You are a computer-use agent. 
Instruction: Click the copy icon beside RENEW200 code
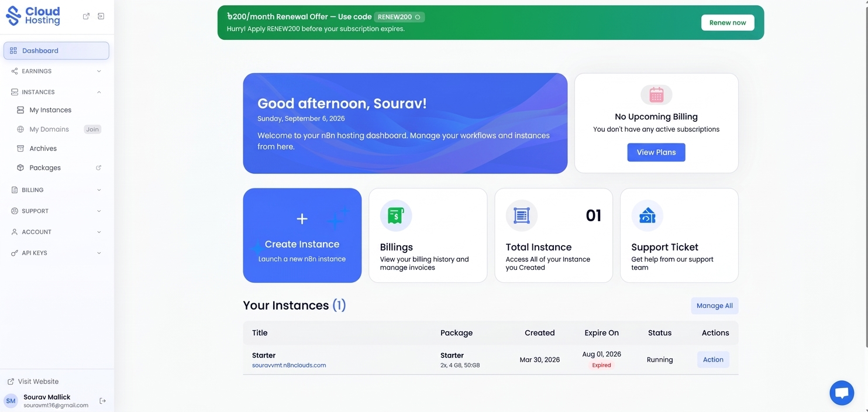(x=417, y=17)
